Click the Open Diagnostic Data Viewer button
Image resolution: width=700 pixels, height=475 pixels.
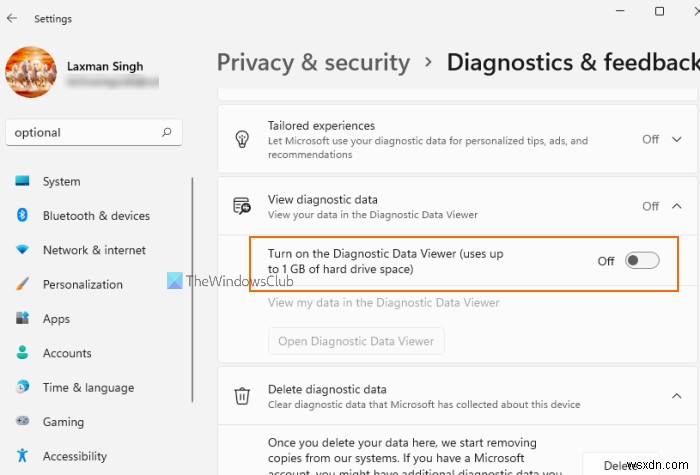[356, 341]
